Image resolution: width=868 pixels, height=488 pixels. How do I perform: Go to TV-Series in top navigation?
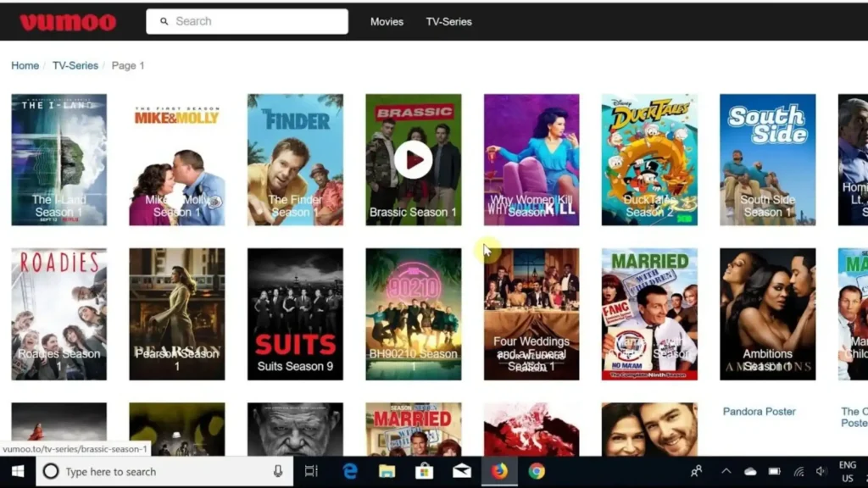click(x=448, y=22)
